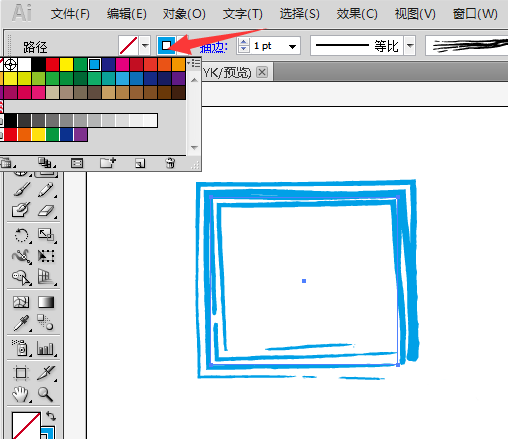Select the Artboard tool
The height and width of the screenshot is (439, 508).
tap(21, 373)
